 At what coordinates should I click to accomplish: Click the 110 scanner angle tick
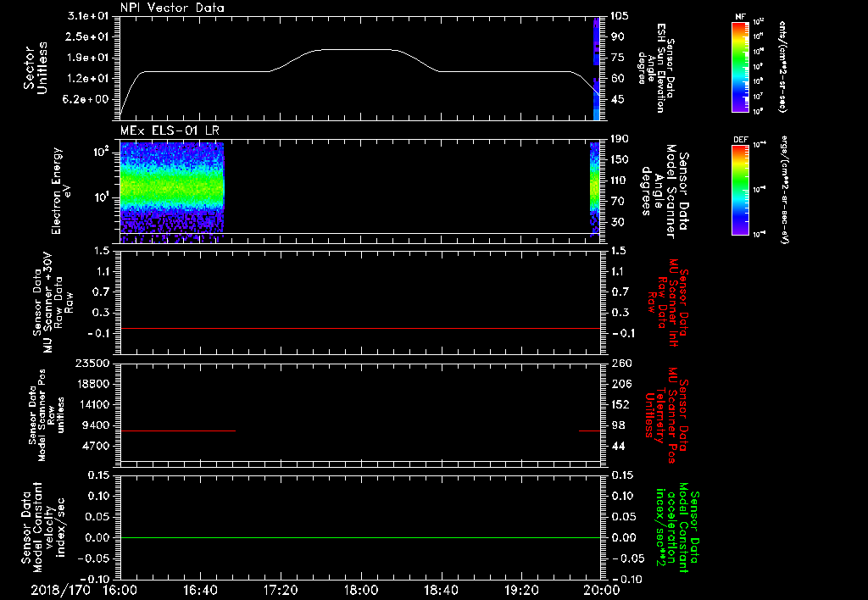click(x=620, y=181)
